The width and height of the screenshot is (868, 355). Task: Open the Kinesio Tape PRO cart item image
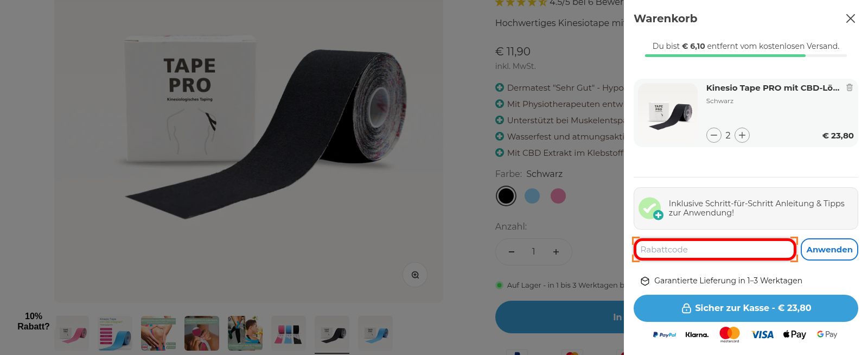[668, 113]
